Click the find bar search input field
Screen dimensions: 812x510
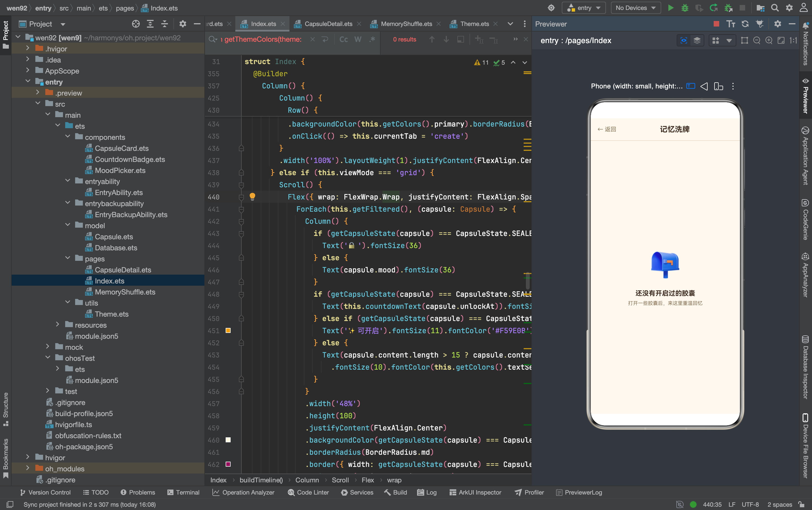[263, 40]
